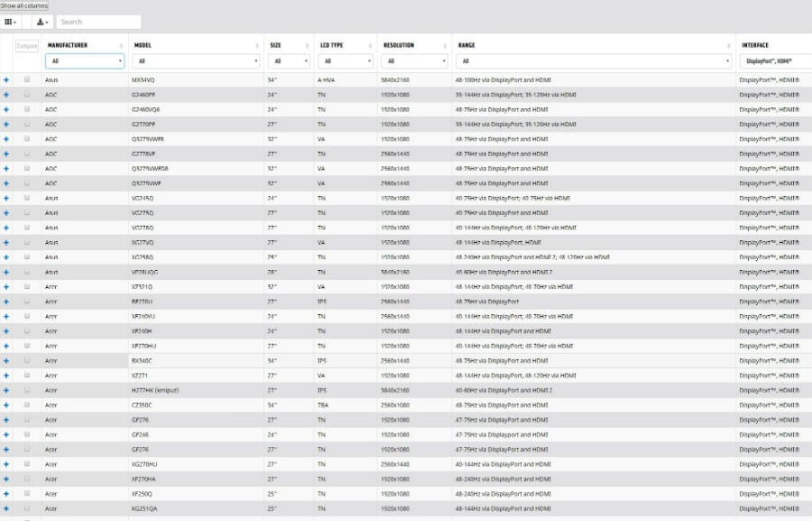This screenshot has width=812, height=521.
Task: Tick the checkbox for Asus MX34VQ
Action: [x=27, y=79]
